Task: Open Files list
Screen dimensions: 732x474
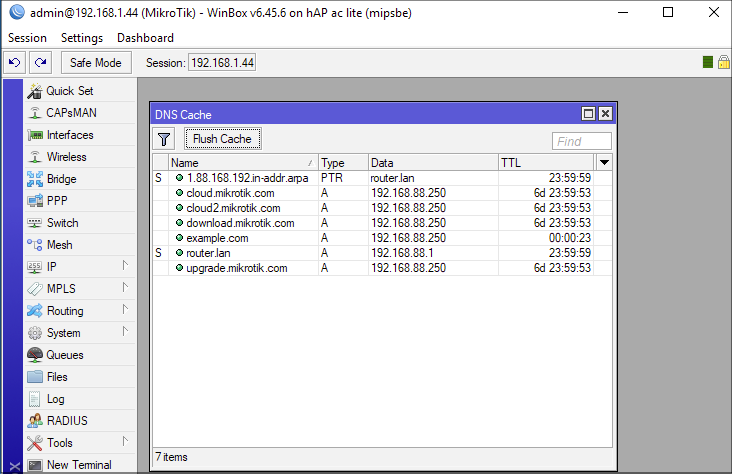Action: click(x=79, y=377)
